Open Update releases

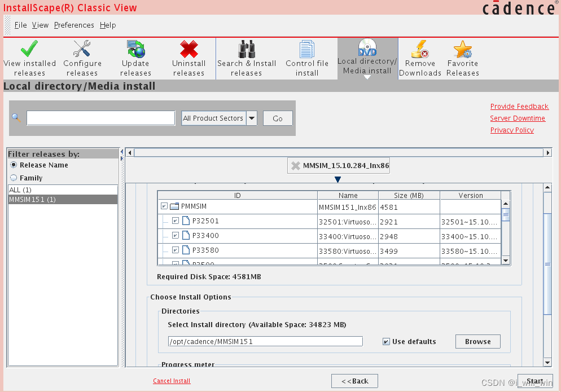point(135,56)
